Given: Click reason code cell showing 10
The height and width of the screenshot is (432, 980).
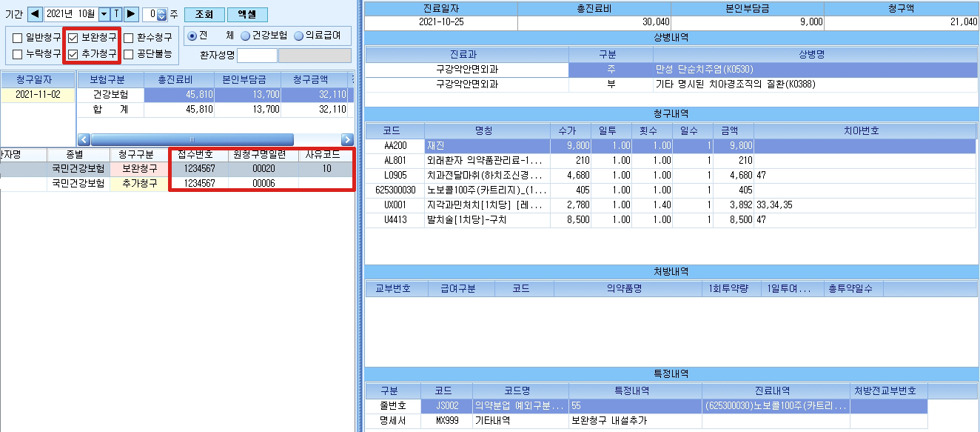Looking at the screenshot, I should (326, 169).
